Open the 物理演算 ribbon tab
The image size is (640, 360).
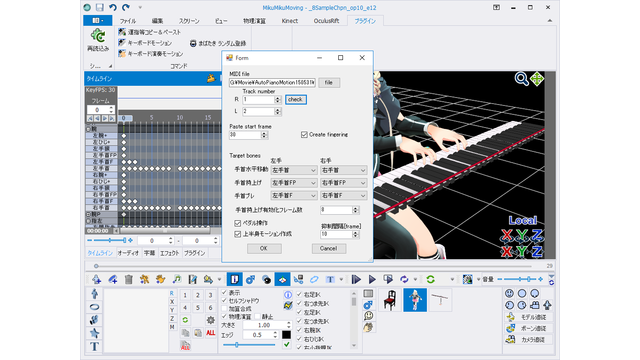[x=254, y=21]
